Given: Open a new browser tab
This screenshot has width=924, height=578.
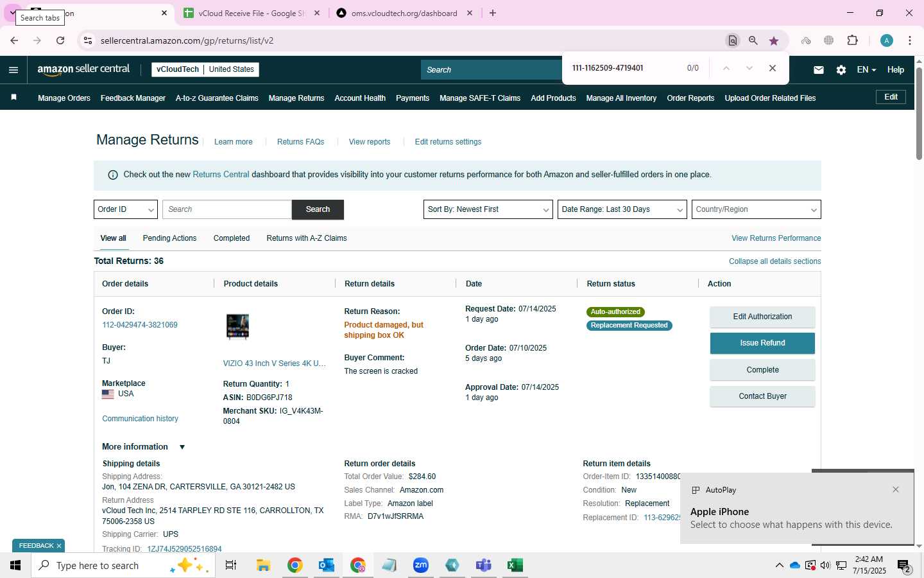Looking at the screenshot, I should tap(493, 13).
